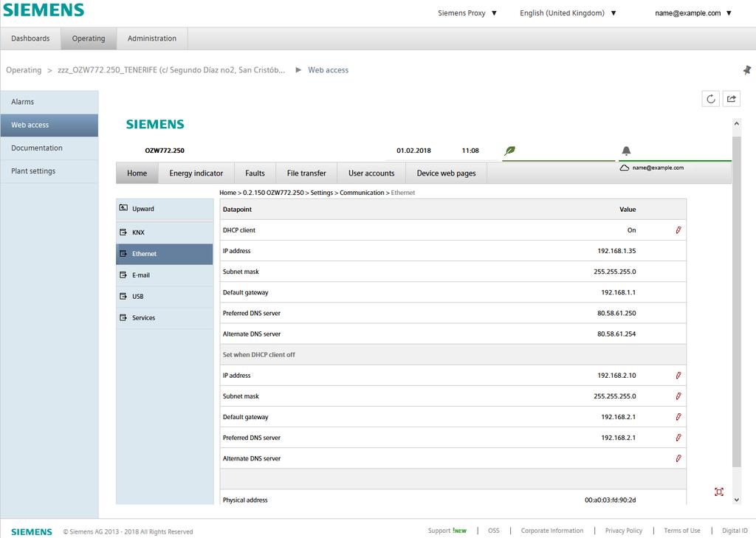
Task: Open the Digital ID footer link
Action: click(x=735, y=531)
